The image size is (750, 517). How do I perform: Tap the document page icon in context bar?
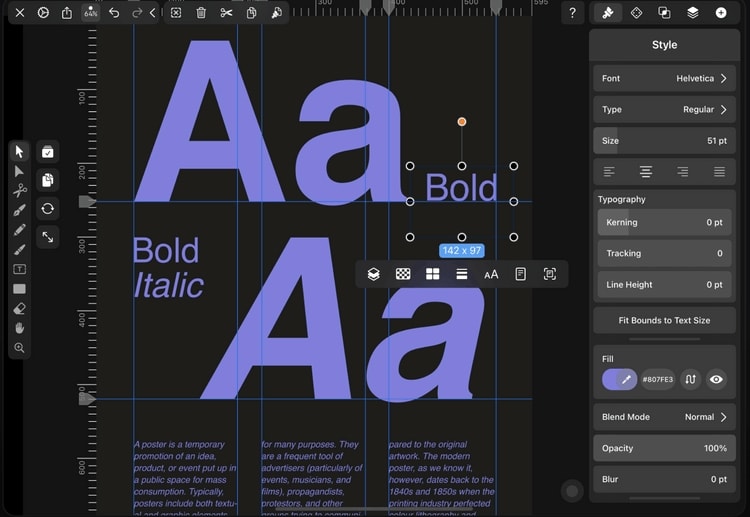(520, 274)
